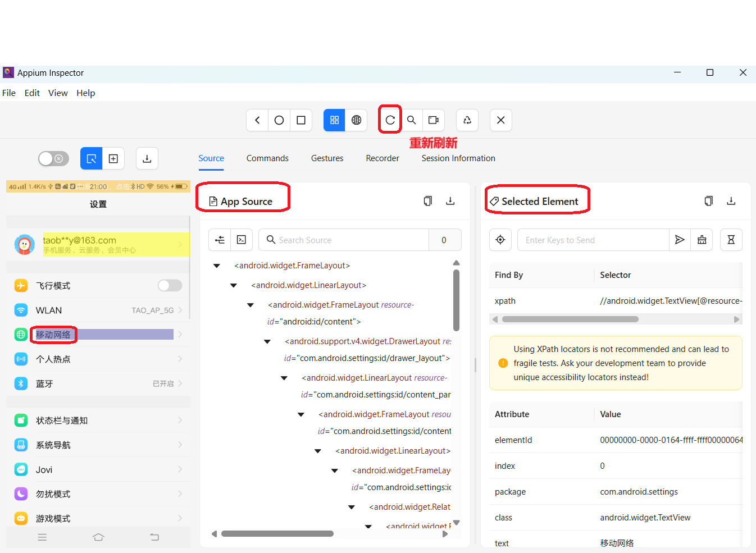The width and height of the screenshot is (756, 553).
Task: Clear the selected element text
Action: (702, 240)
